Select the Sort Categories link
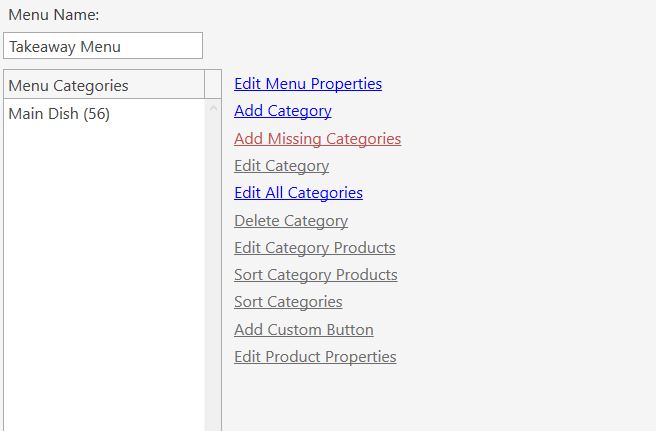Screen dimensions: 656x431 pyautogui.click(x=288, y=302)
